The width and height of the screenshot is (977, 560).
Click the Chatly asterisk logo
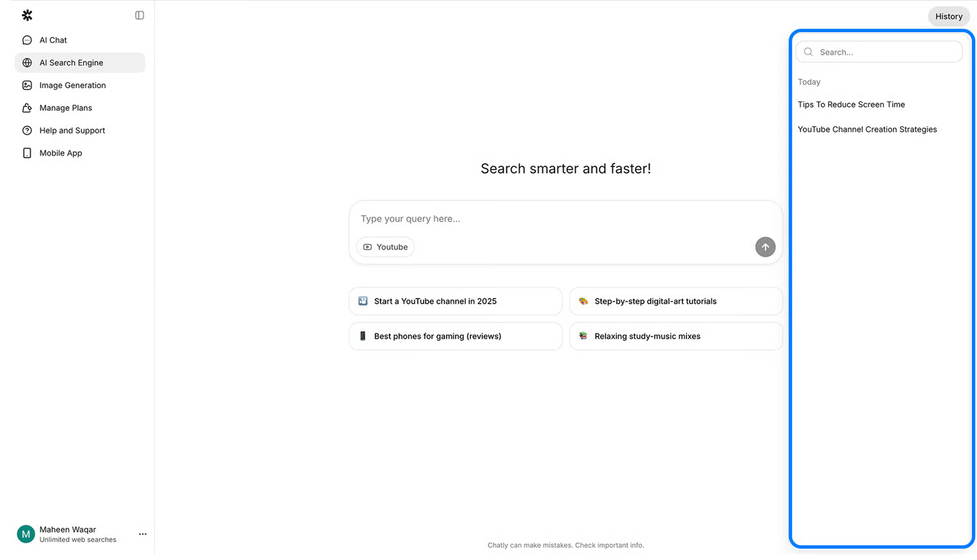27,15
